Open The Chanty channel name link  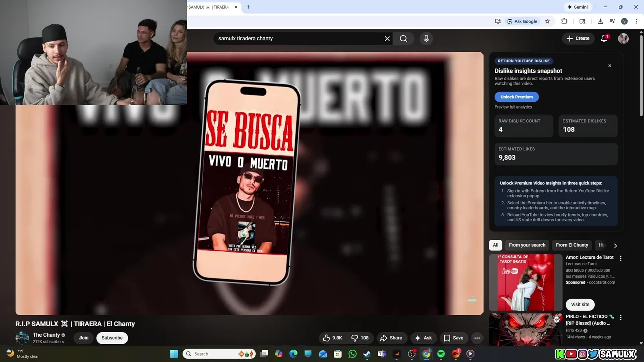point(46,335)
